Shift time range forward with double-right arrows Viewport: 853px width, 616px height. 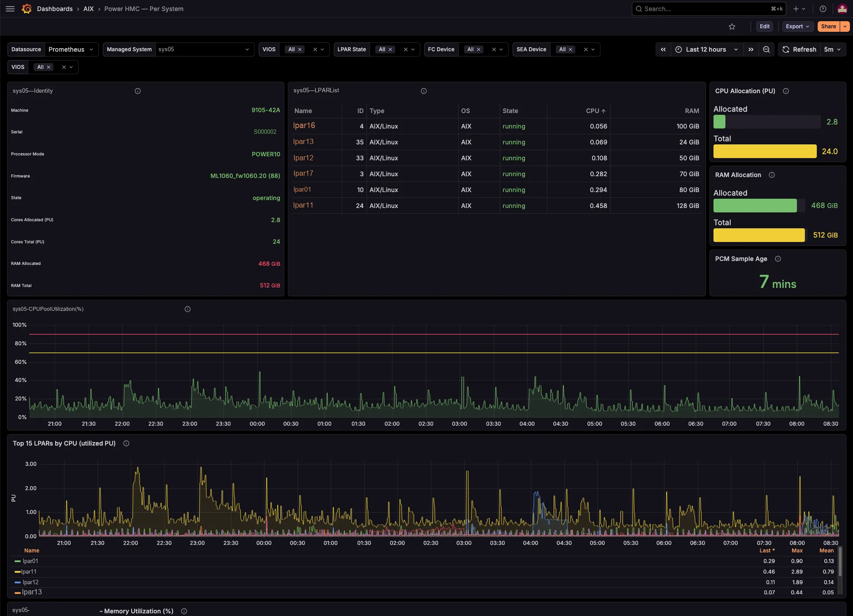click(x=751, y=49)
